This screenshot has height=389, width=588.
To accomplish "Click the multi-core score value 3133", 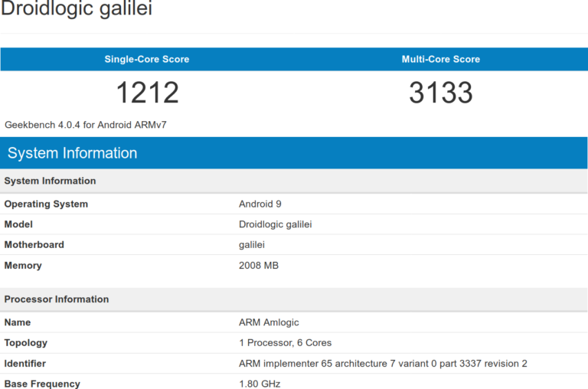I will point(441,93).
